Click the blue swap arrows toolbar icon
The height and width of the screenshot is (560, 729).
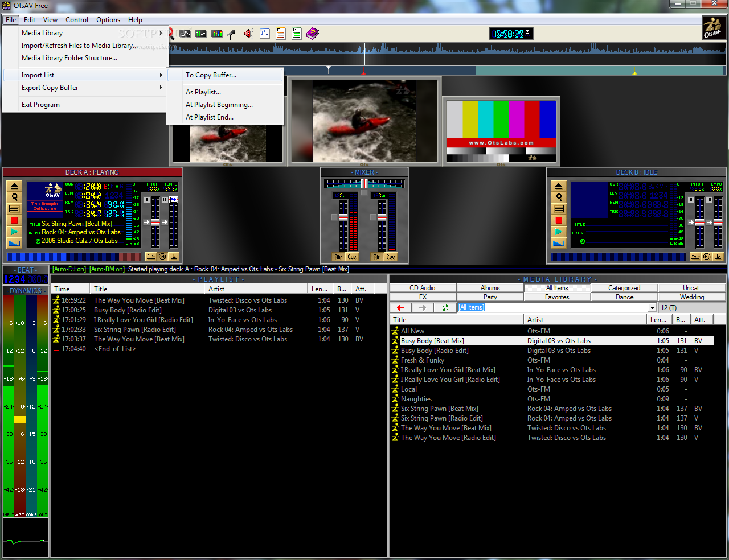point(265,34)
